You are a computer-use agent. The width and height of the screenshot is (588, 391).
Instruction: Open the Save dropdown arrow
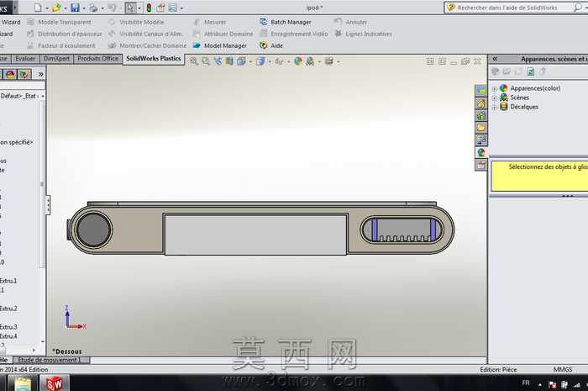[x=84, y=8]
